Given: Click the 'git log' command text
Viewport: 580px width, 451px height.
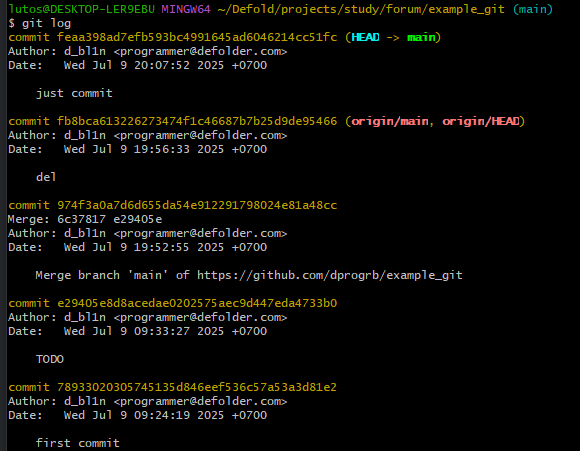Looking at the screenshot, I should pos(46,23).
